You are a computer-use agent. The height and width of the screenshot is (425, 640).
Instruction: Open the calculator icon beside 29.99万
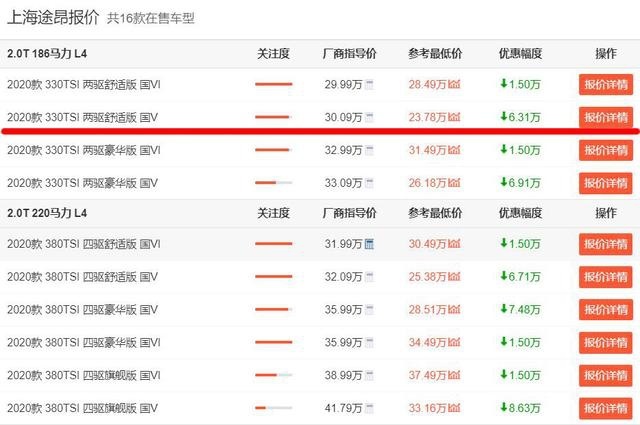369,85
